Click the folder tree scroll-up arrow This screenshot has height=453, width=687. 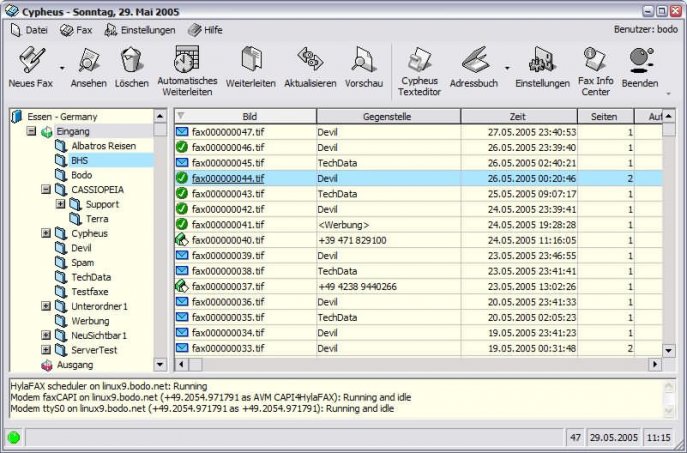pyautogui.click(x=160, y=116)
